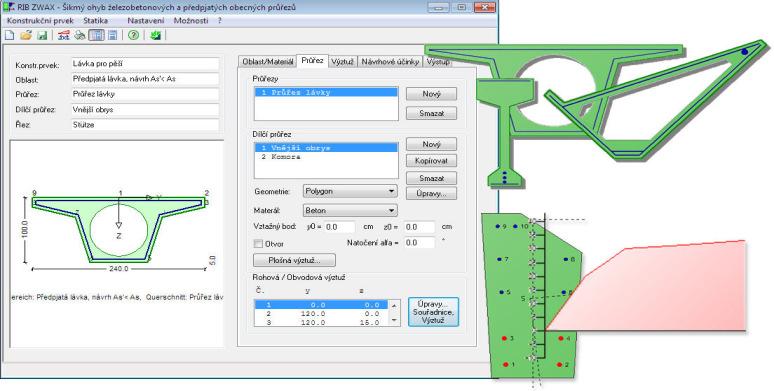Toggle the highlighted input panel view icon
774x391 pixels.
click(96, 35)
